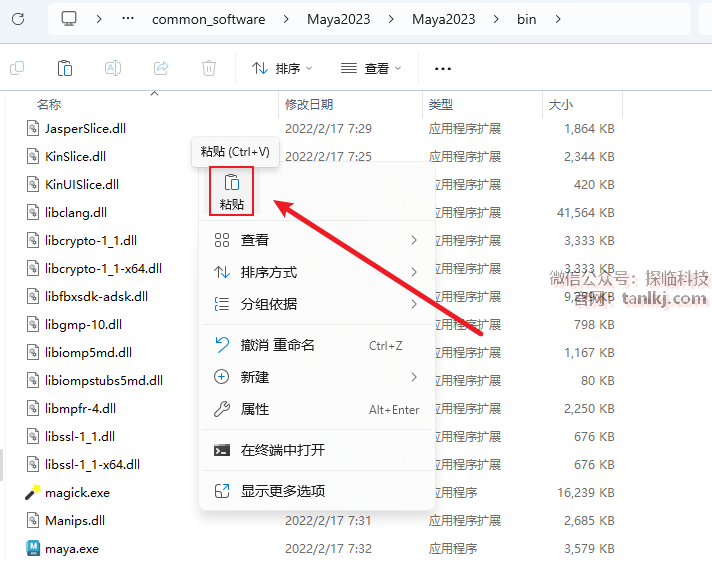Select file libfbxsdk-adsk.dll

pos(96,297)
